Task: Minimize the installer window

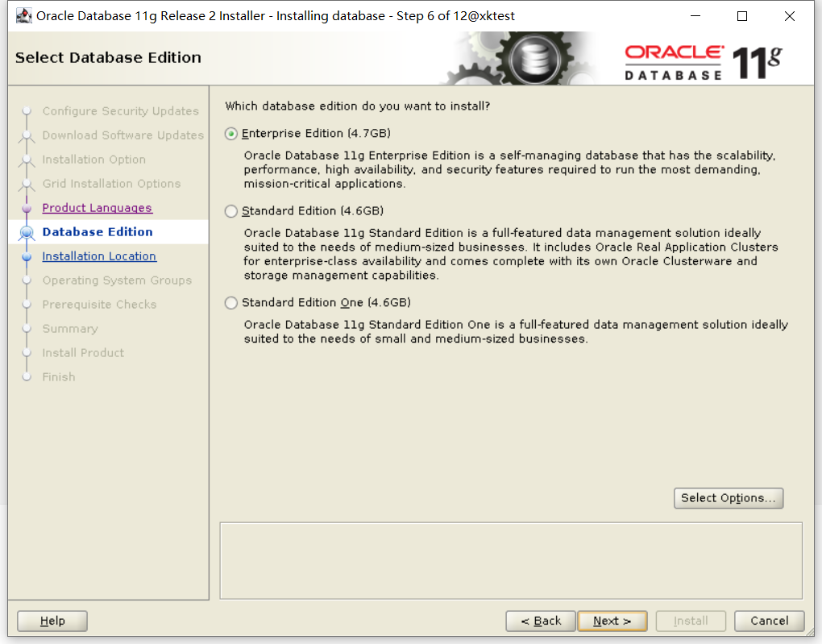Action: (695, 16)
